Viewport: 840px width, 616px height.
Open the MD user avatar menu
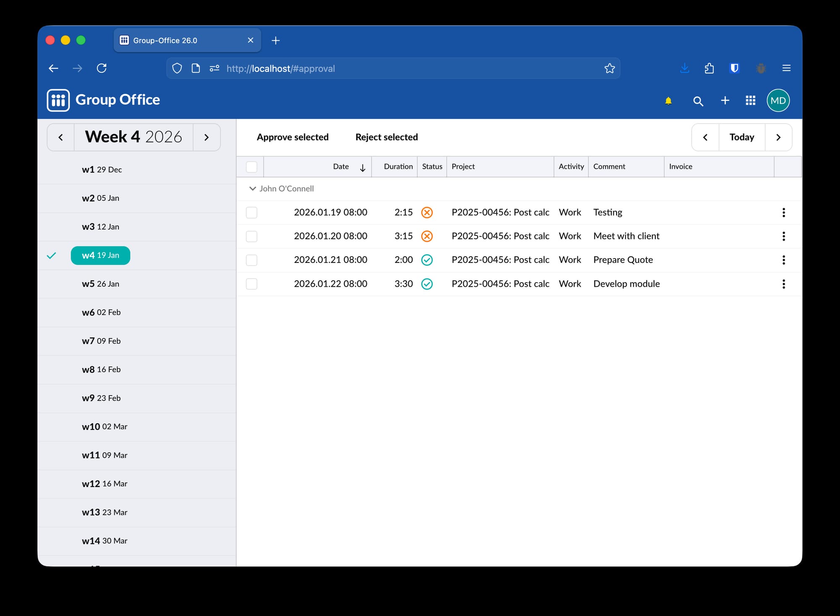coord(778,100)
